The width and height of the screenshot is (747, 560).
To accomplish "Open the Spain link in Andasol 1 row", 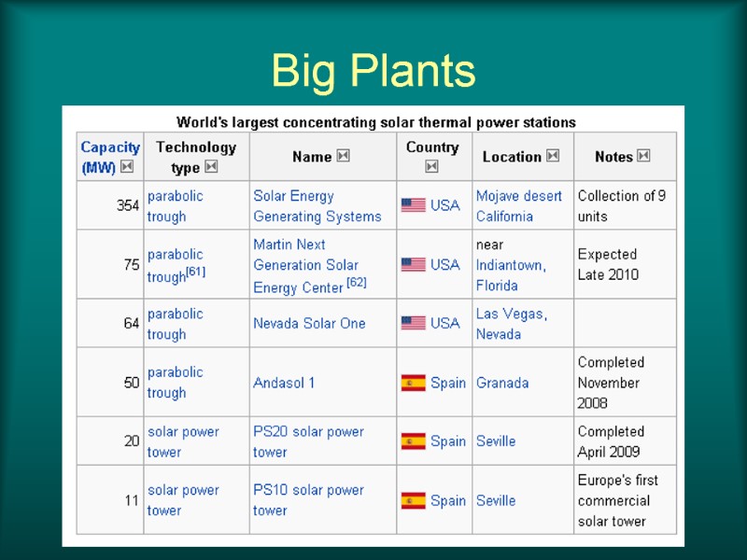I will [448, 383].
